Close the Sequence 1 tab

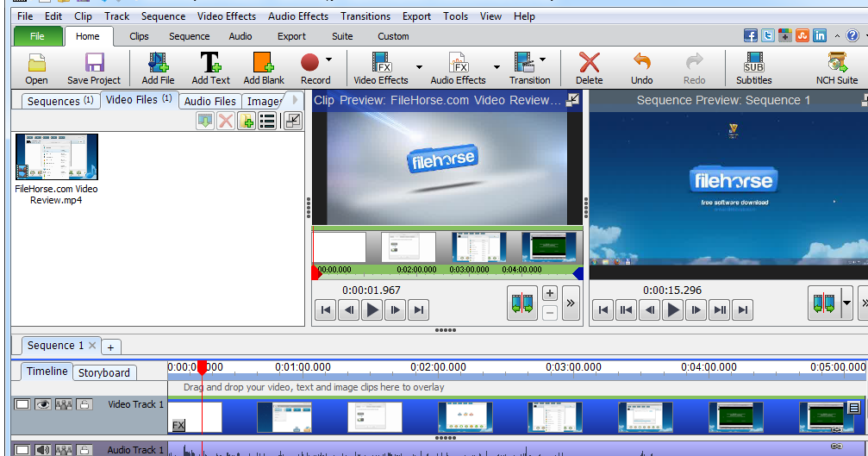[92, 345]
